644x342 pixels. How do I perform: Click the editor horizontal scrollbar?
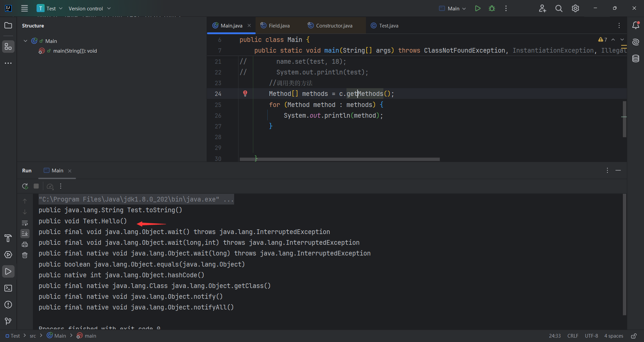[x=339, y=159]
